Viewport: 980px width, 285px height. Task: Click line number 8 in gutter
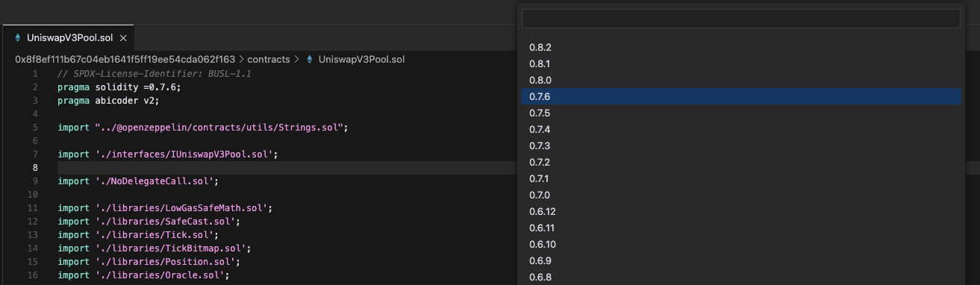click(x=35, y=168)
